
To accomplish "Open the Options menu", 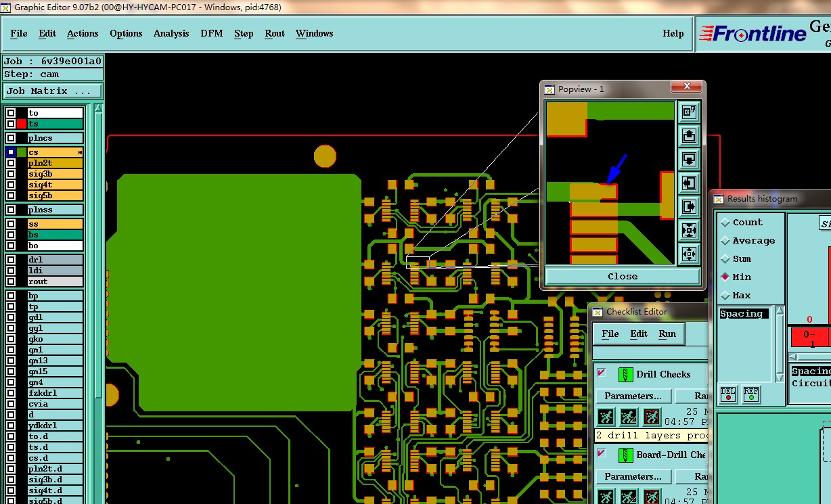I will [126, 33].
